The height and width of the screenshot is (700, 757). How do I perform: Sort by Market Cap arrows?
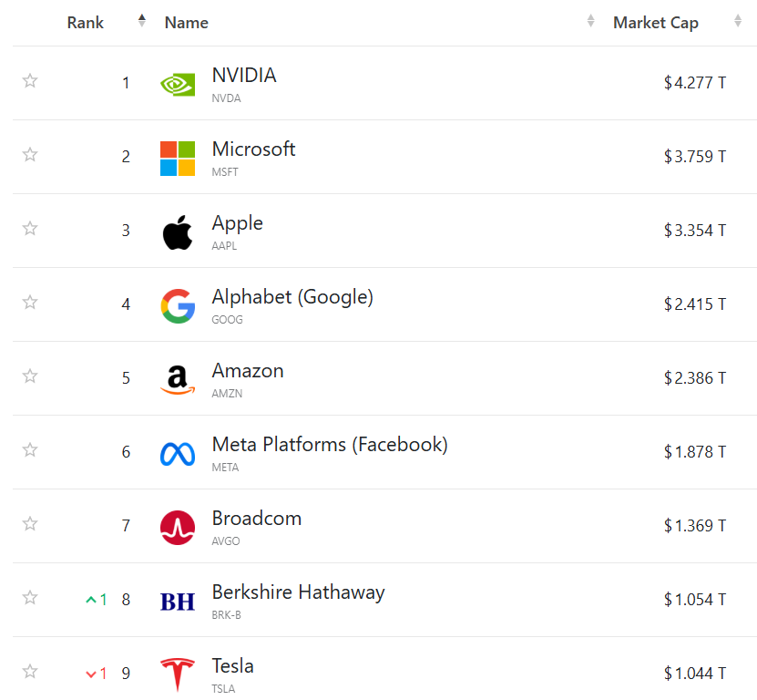tap(737, 20)
